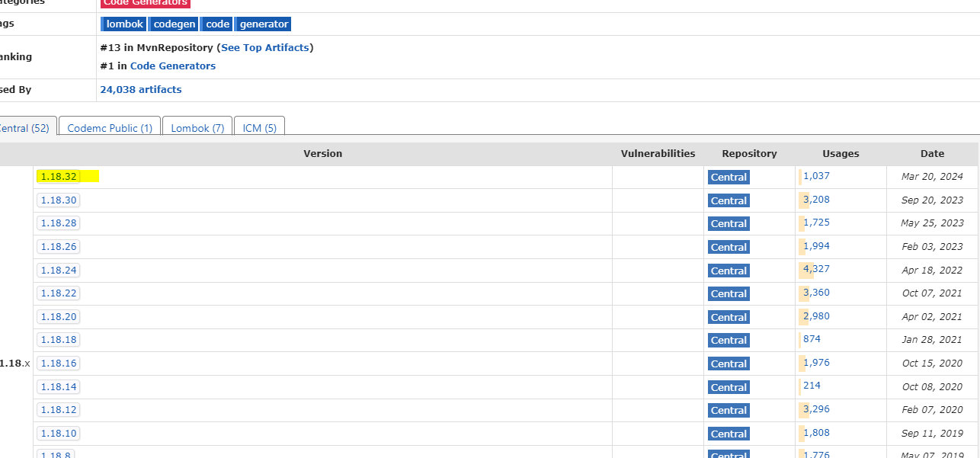
Task: Switch to the ICM (5) tab
Action: tap(259, 128)
